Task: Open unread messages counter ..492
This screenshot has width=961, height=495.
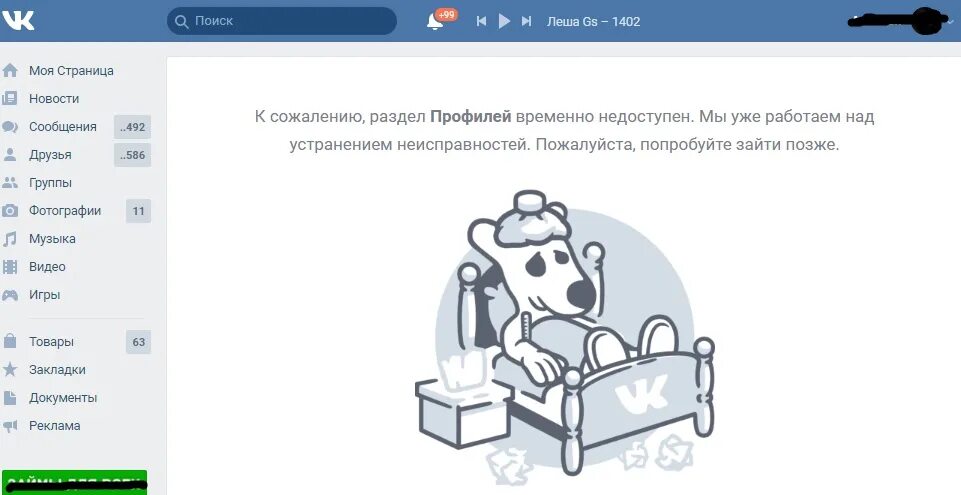Action: (132, 127)
